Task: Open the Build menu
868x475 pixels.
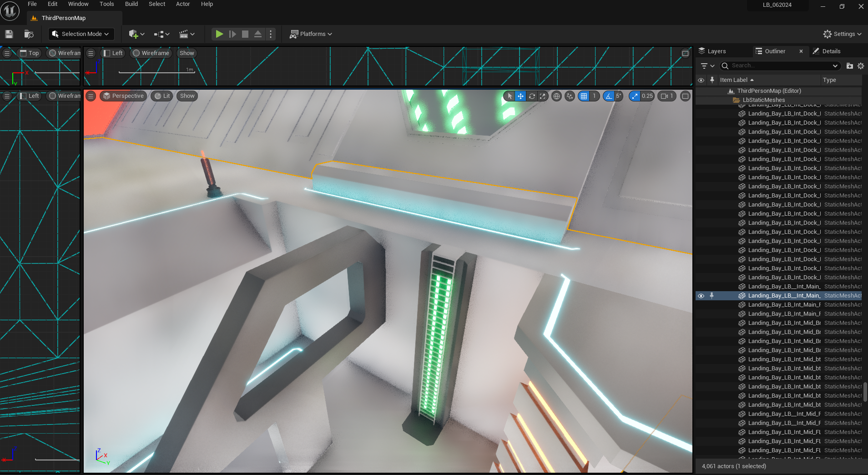Action: pos(131,4)
